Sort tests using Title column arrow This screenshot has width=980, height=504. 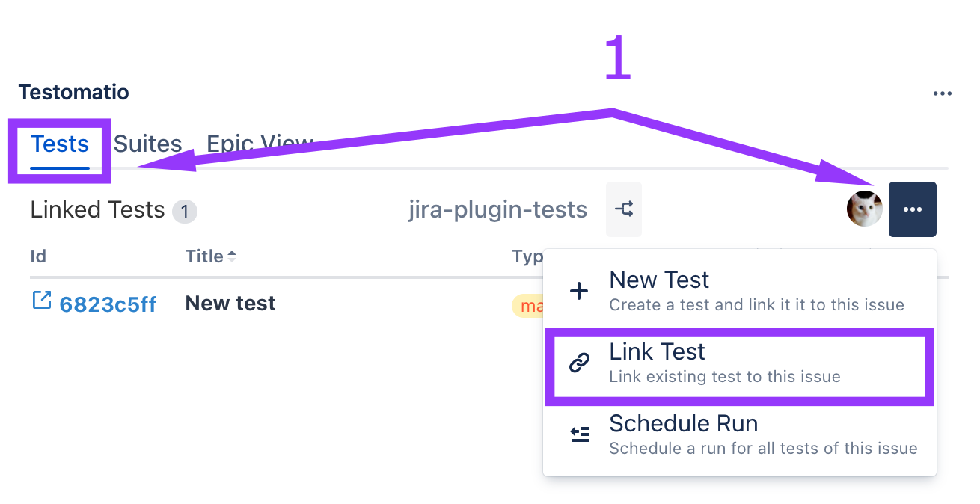coord(232,256)
